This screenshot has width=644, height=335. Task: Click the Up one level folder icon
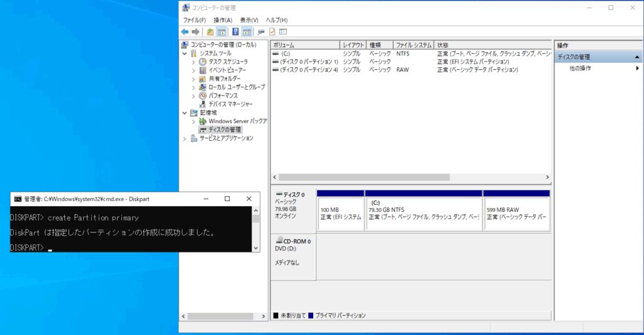[210, 31]
